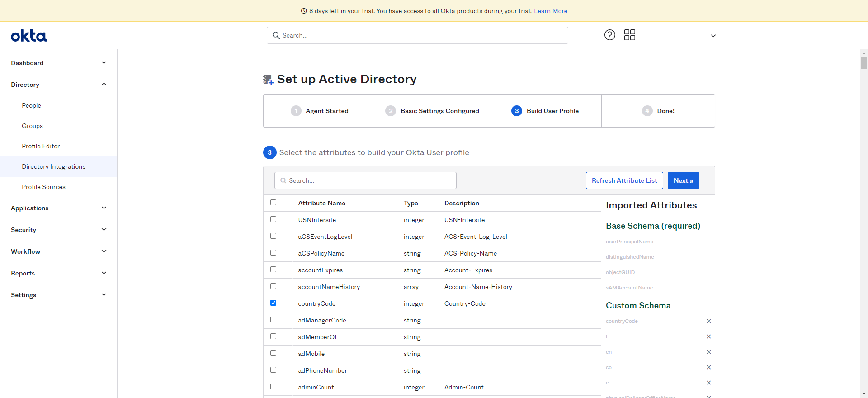Screen dimensions: 868x398
Task: Open Profile Editor in the sidebar
Action: click(41, 146)
